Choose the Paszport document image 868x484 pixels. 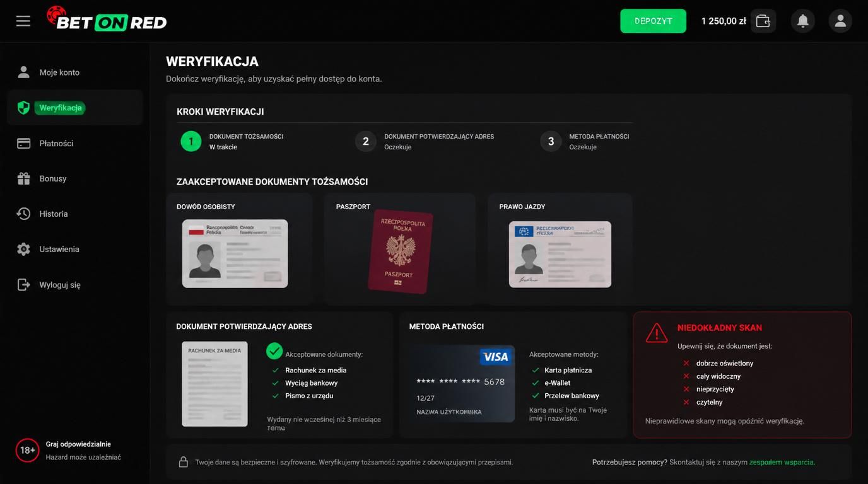[x=399, y=251]
